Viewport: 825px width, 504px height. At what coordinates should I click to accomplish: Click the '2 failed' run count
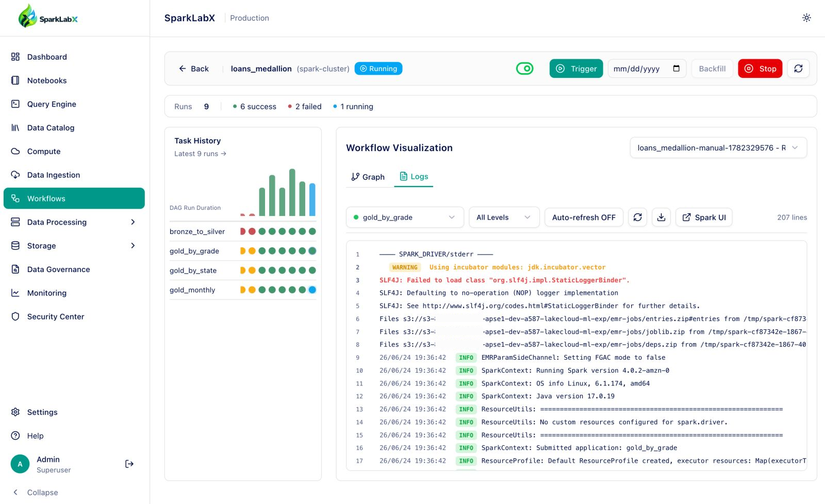[305, 107]
